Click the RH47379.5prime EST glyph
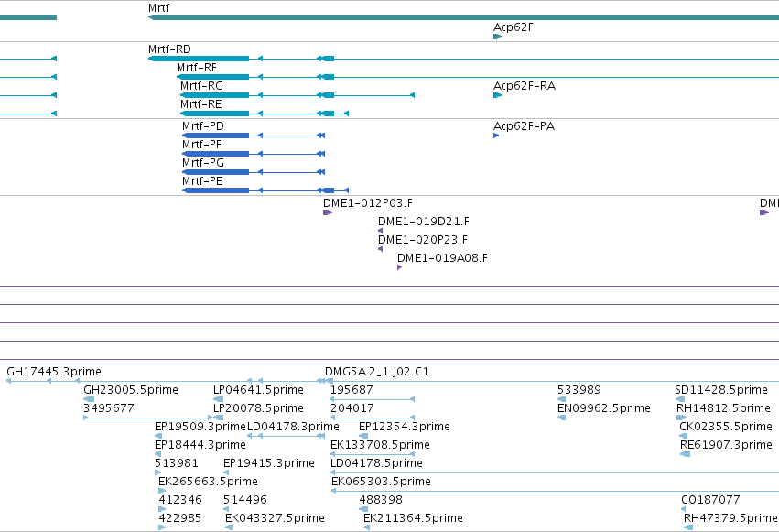This screenshot has width=779, height=532. click(688, 527)
